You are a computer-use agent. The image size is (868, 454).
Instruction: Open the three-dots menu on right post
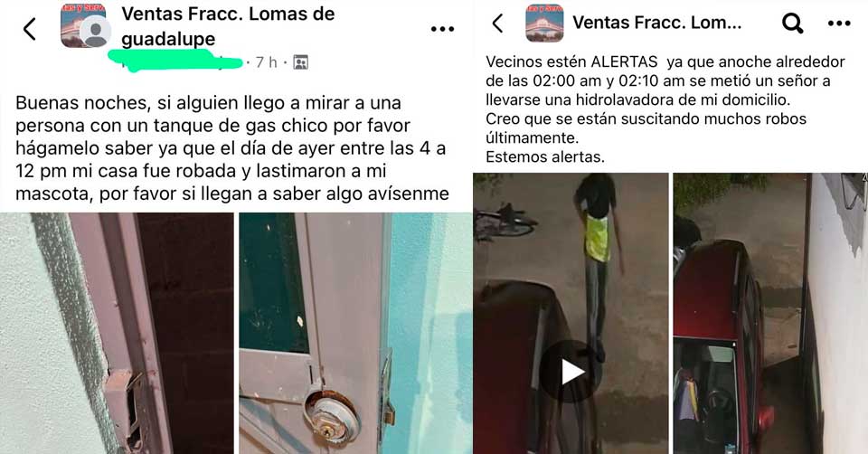point(839,24)
